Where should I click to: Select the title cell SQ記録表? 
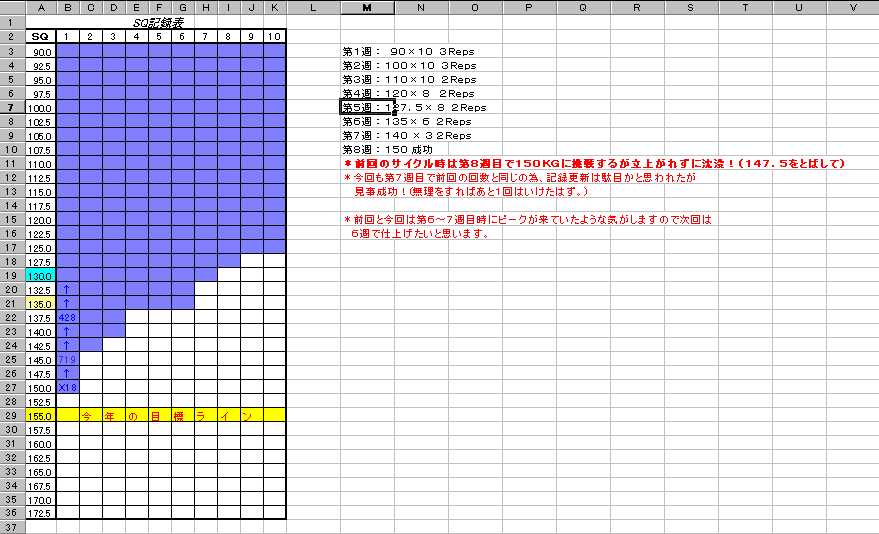158,22
